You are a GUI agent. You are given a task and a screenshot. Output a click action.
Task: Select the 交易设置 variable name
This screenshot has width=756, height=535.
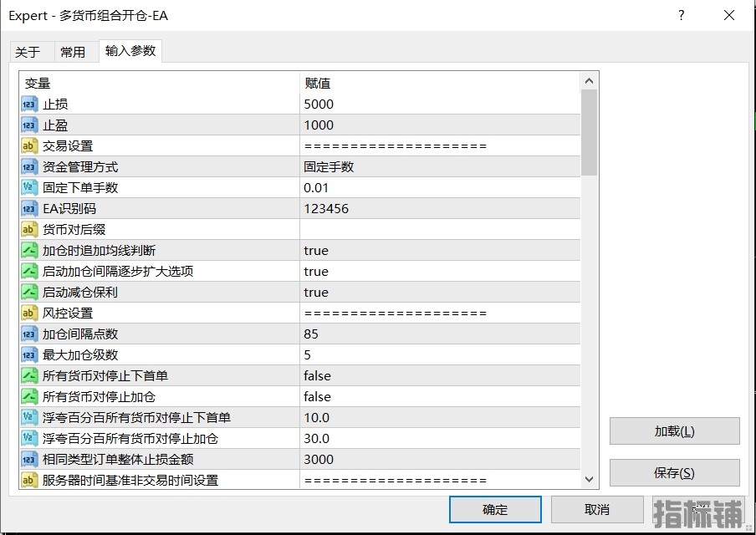[68, 146]
